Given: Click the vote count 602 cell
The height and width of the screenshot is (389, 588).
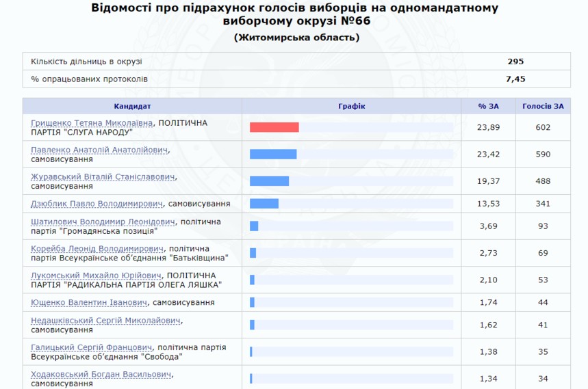Looking at the screenshot, I should pyautogui.click(x=543, y=127).
